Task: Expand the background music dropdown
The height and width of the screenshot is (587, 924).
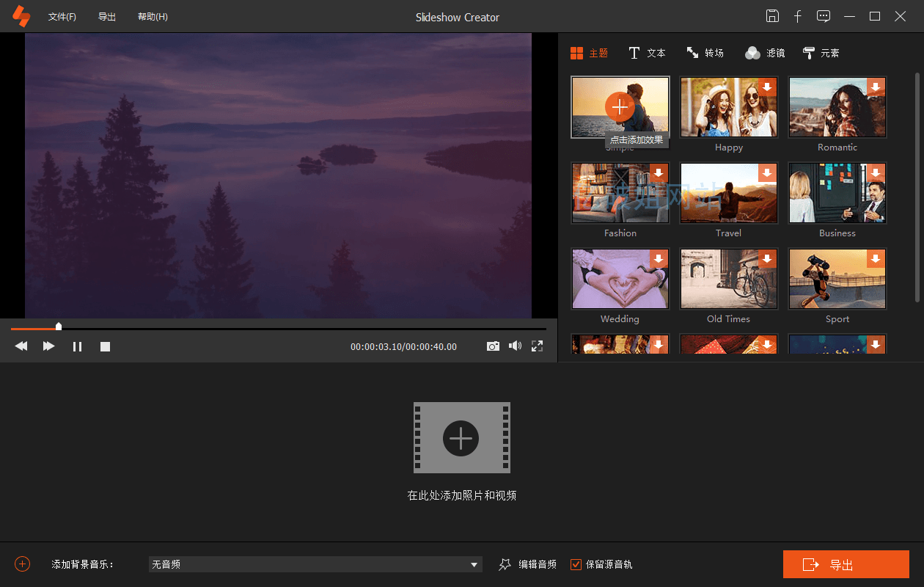Action: (474, 564)
